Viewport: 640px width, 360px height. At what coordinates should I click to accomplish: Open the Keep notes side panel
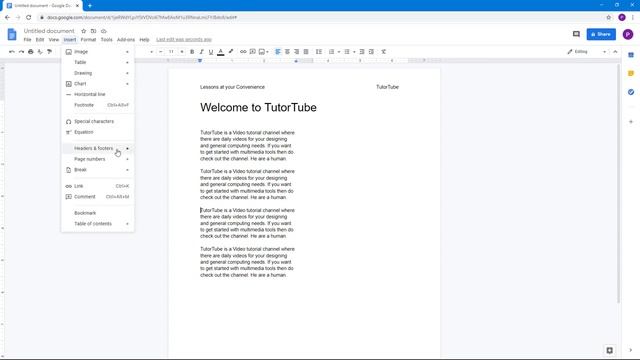[631, 73]
